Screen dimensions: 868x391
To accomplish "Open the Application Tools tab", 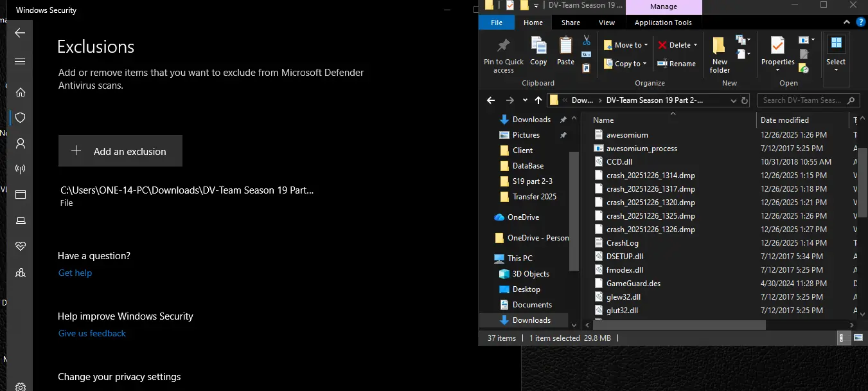I will (663, 23).
